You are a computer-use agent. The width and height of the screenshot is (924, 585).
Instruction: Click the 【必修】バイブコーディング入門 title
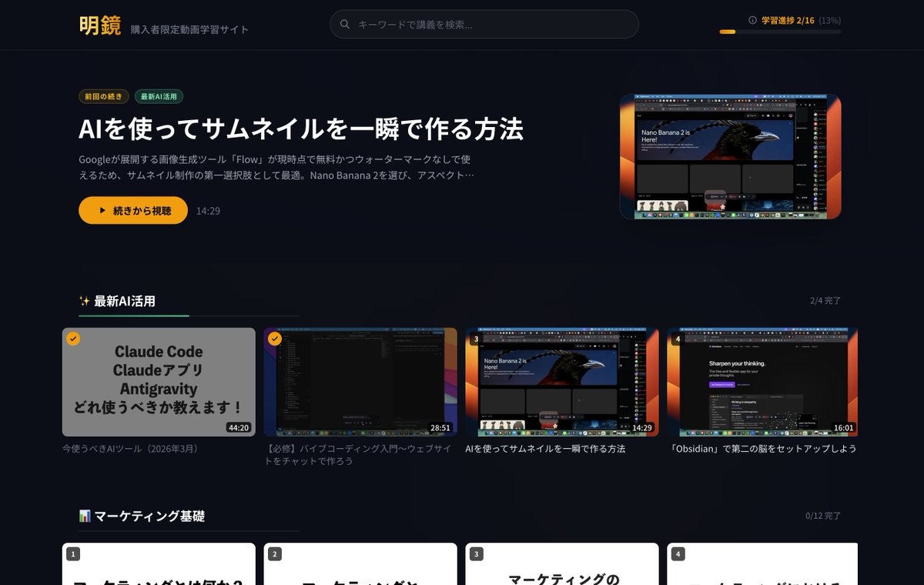(x=358, y=455)
